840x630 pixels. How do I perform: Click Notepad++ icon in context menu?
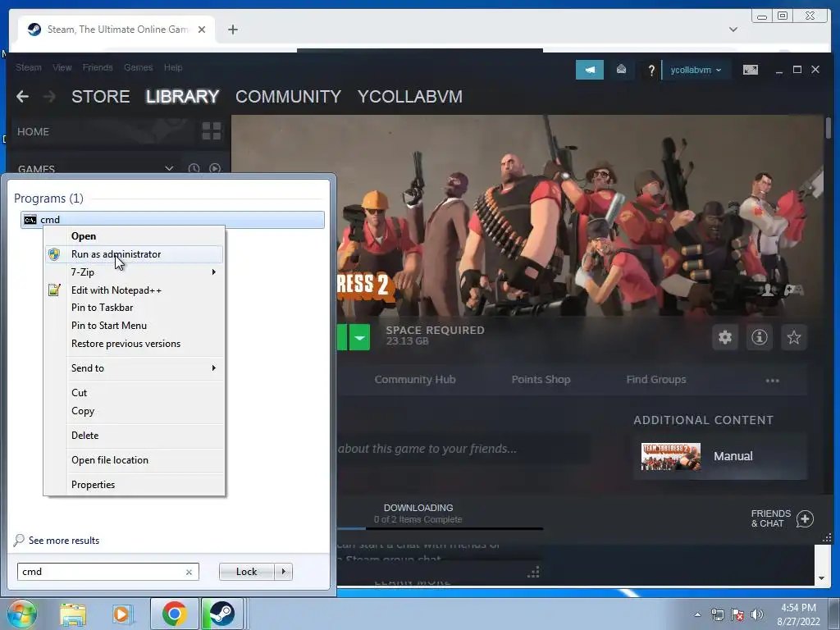coord(54,290)
